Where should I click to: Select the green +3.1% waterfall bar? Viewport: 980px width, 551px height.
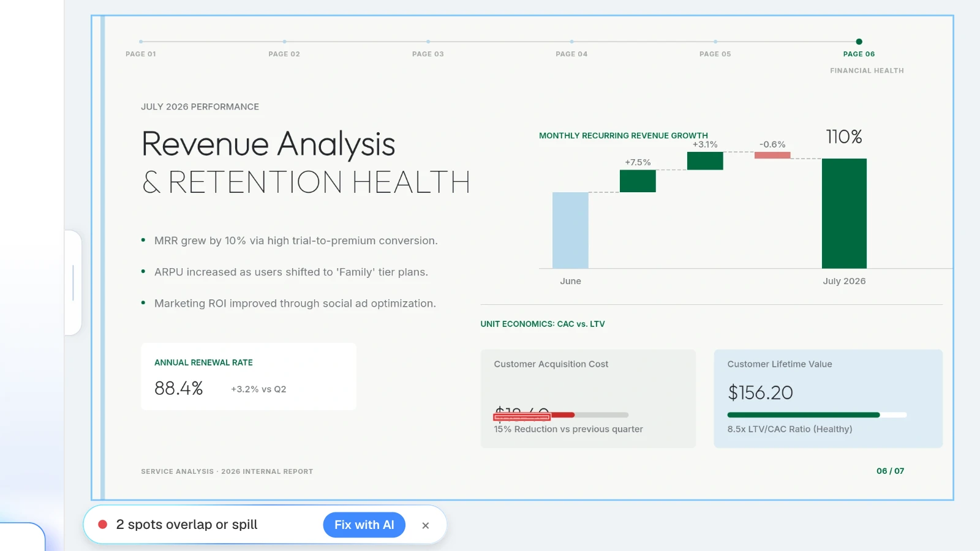click(705, 161)
